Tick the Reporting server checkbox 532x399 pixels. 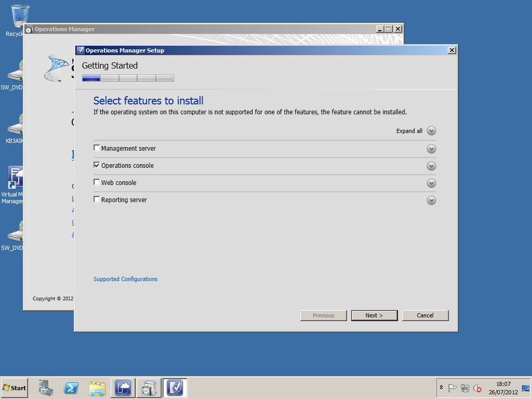click(x=97, y=199)
